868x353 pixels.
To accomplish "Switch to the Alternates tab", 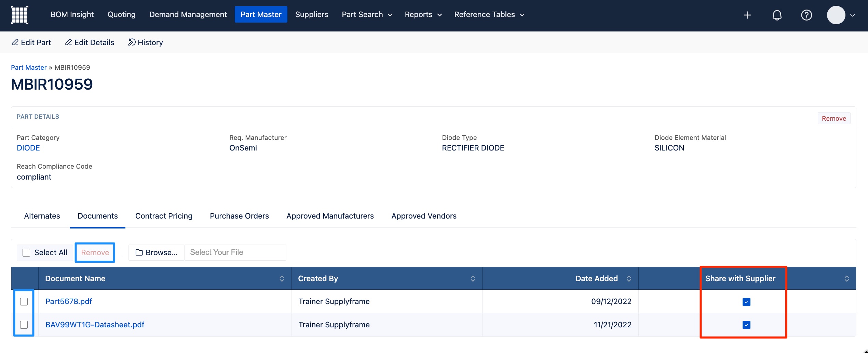I will point(42,216).
